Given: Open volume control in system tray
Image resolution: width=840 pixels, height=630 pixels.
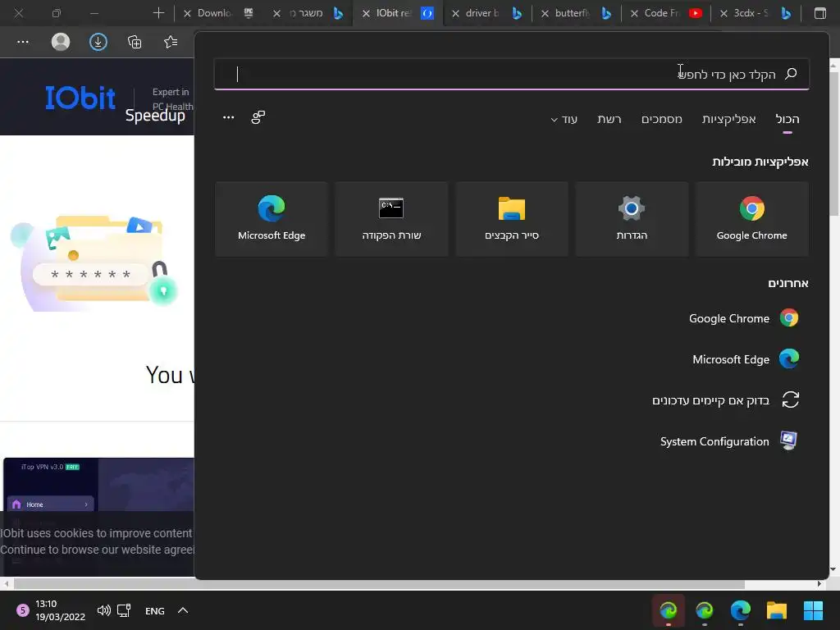Looking at the screenshot, I should tap(104, 610).
